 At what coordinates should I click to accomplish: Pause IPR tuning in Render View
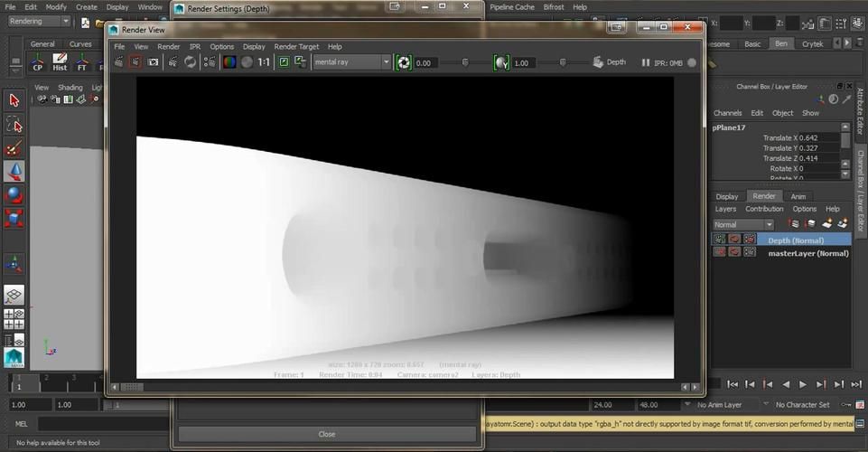[645, 62]
